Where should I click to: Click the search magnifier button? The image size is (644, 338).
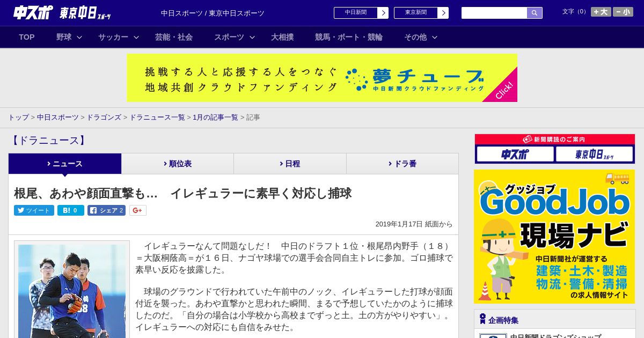[x=535, y=13]
